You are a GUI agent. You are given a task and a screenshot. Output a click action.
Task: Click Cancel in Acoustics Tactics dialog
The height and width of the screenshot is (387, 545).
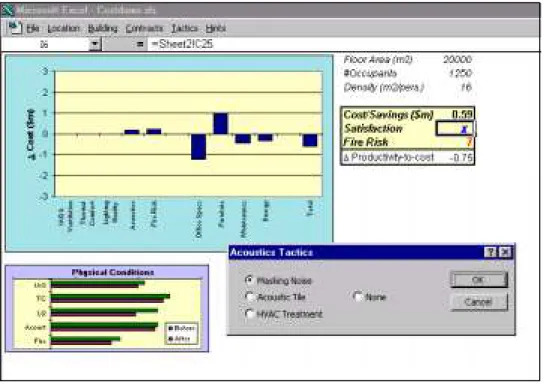coord(479,302)
